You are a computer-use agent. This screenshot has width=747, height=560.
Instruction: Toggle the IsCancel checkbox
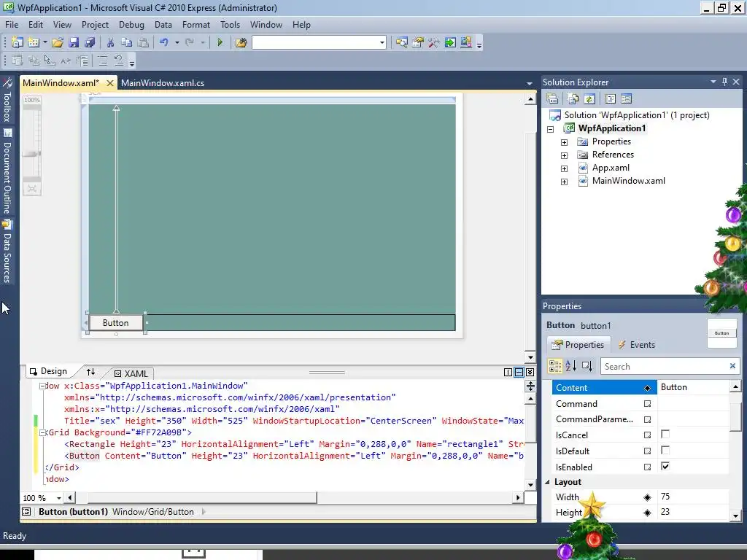(665, 434)
